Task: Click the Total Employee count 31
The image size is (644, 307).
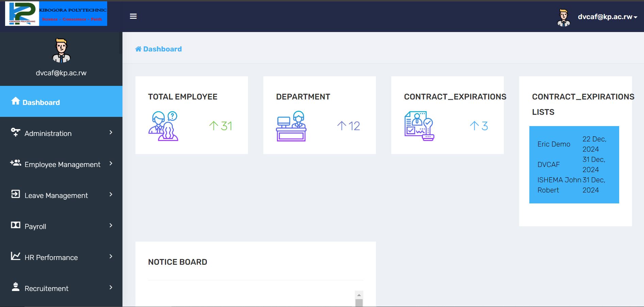Action: click(x=226, y=126)
